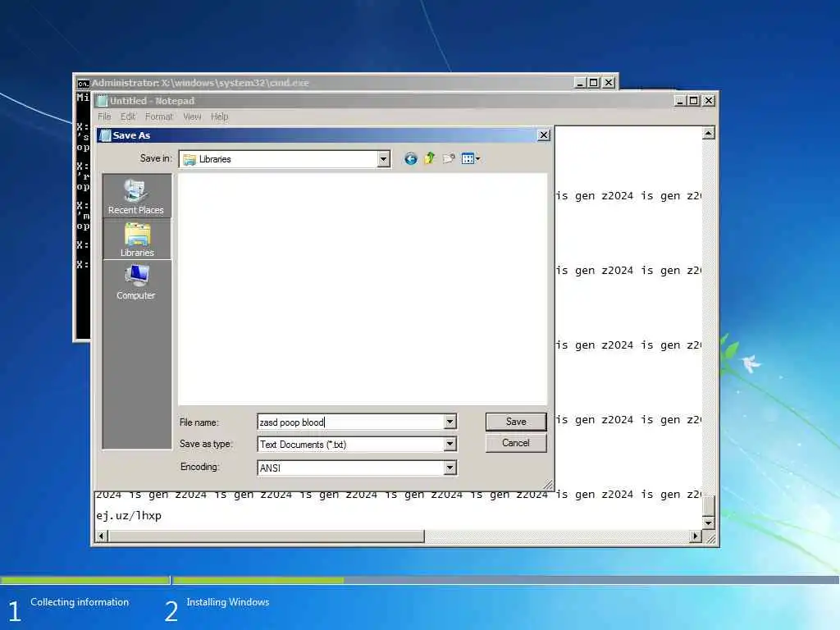Open the Help menu in Notepad

(219, 116)
